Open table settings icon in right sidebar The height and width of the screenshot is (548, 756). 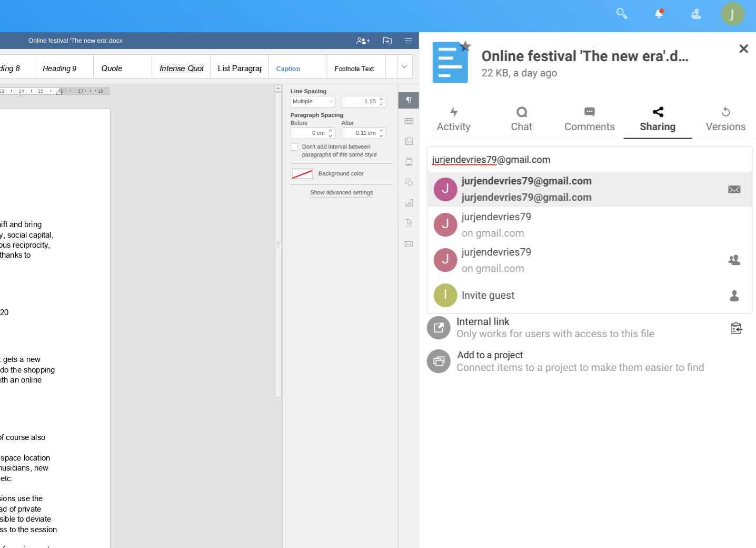[x=409, y=121]
